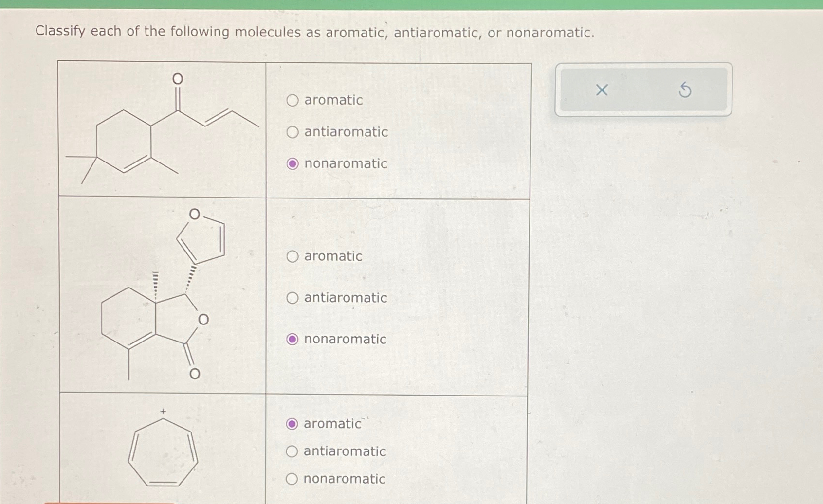
Task: Click the carbonyl oxygen in the first molecule
Action: 177,79
